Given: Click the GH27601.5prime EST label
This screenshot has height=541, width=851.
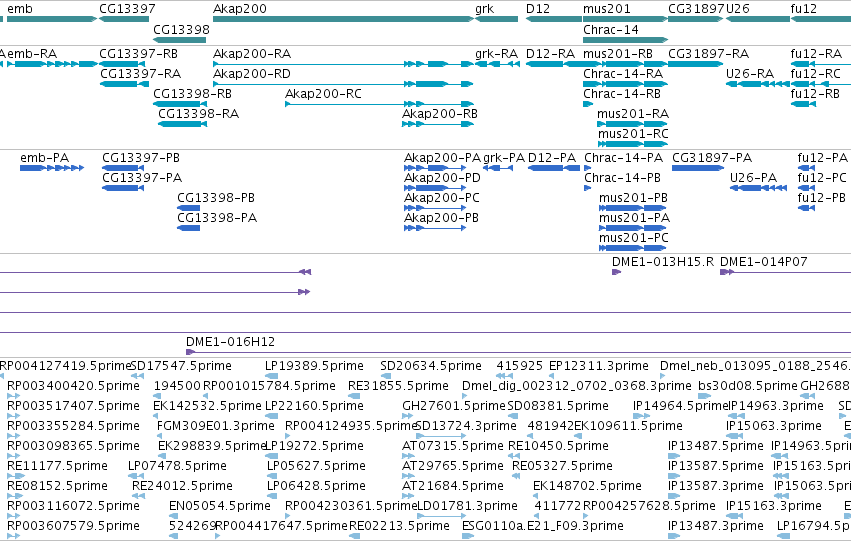Looking at the screenshot, I should (x=454, y=406).
